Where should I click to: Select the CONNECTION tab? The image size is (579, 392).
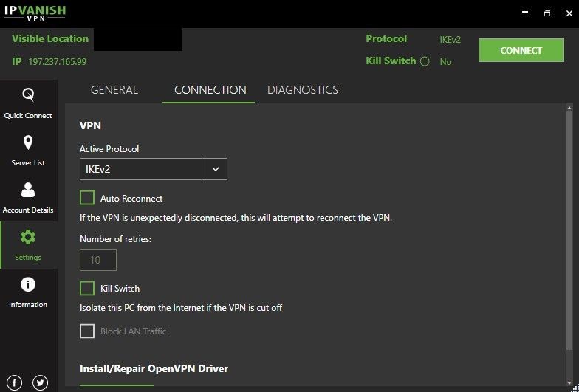[x=210, y=90]
